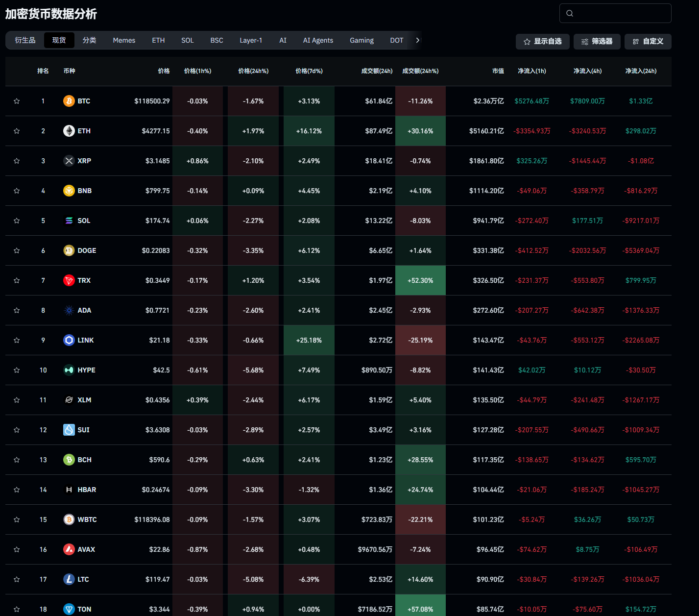
Task: Sort by 成交额(24h%) column header
Action: tap(420, 71)
